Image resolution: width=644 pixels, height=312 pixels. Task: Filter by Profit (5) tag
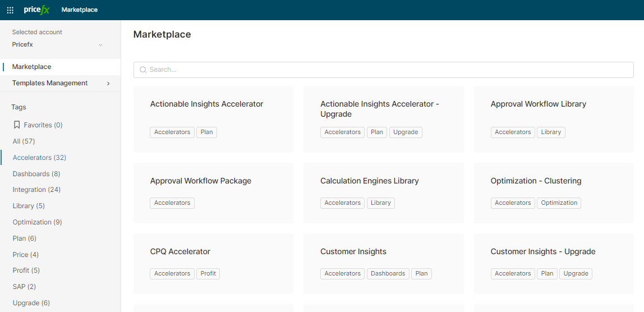pos(26,270)
